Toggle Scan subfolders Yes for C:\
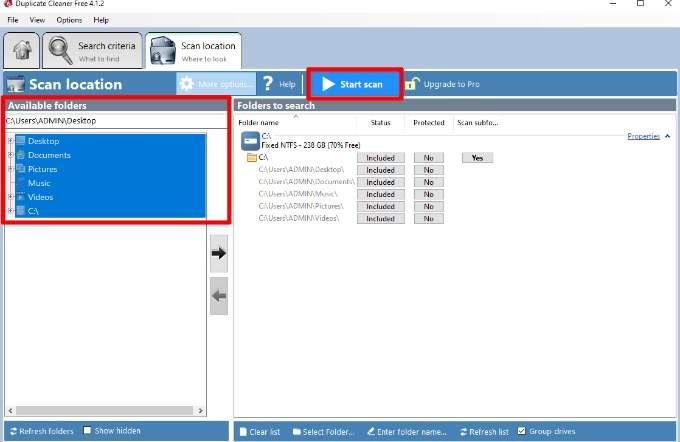 coord(477,158)
